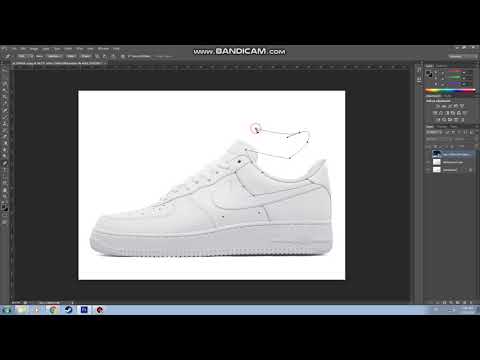The width and height of the screenshot is (480, 360).
Task: Select the open document tab
Action: (58, 63)
